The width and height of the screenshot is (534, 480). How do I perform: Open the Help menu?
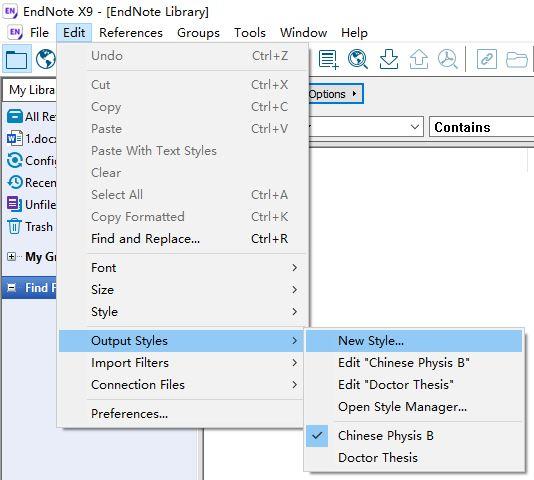[x=354, y=33]
